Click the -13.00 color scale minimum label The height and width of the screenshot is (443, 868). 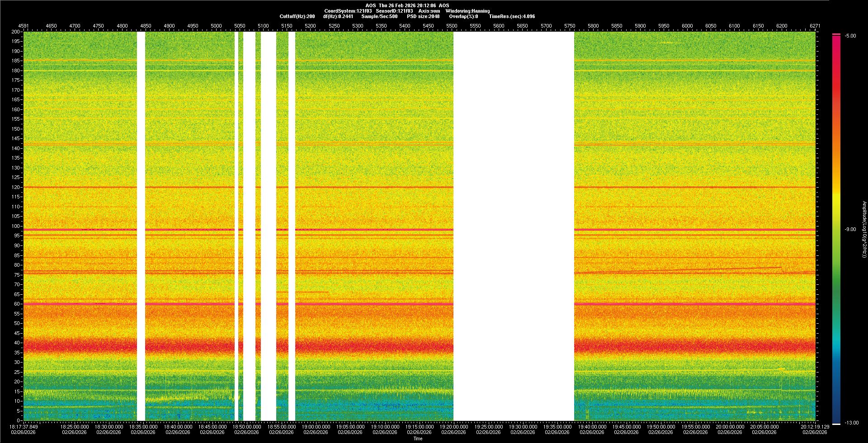[852, 423]
